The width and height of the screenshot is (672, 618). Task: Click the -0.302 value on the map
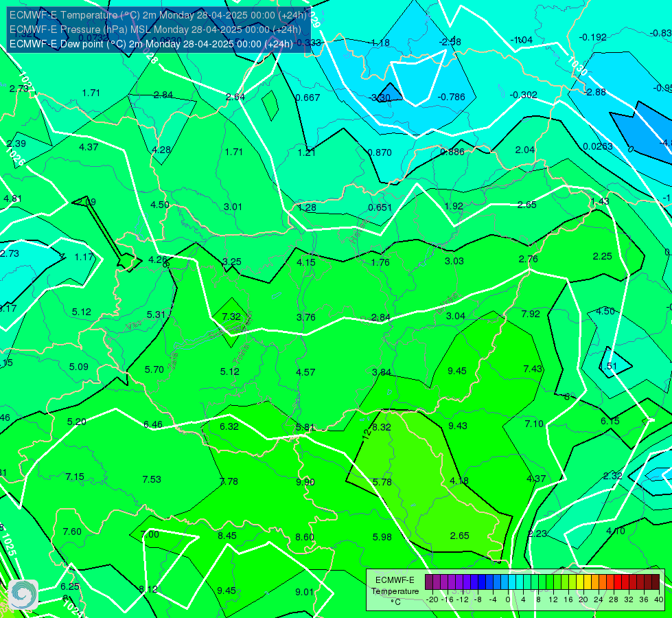523,95
